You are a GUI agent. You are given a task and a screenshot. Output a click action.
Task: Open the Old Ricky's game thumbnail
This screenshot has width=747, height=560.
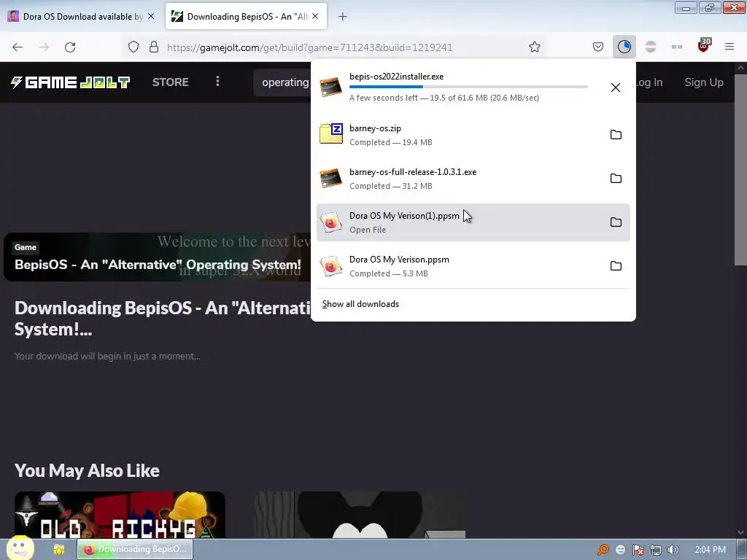click(x=120, y=515)
